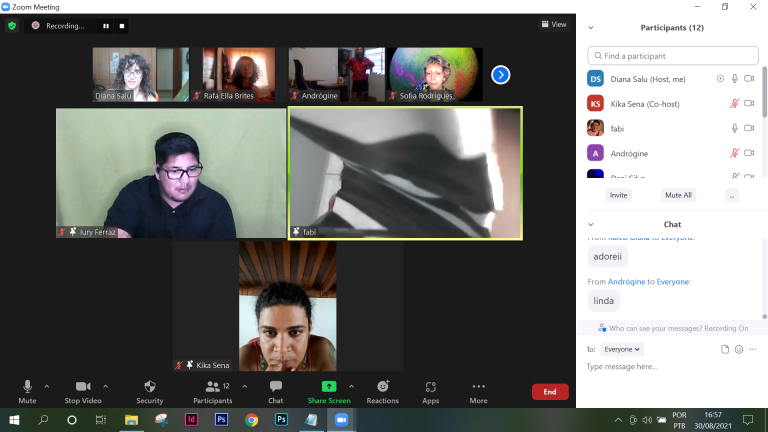768x432 pixels.
Task: Click the 'adoreii' chat message
Action: coord(607,257)
